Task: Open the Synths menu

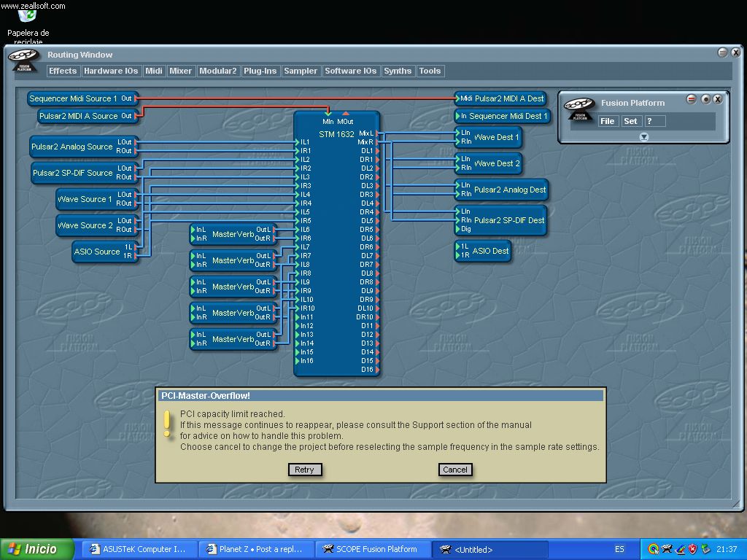Action: click(398, 71)
